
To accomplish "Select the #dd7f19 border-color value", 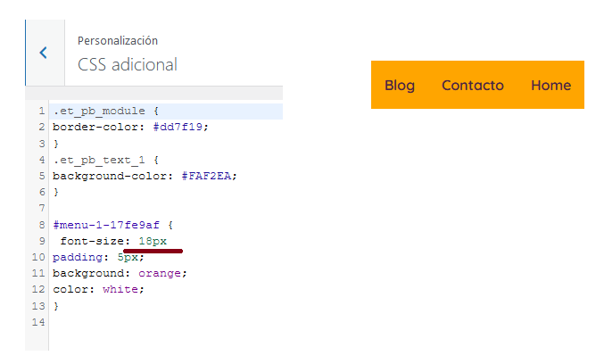I will coord(178,127).
